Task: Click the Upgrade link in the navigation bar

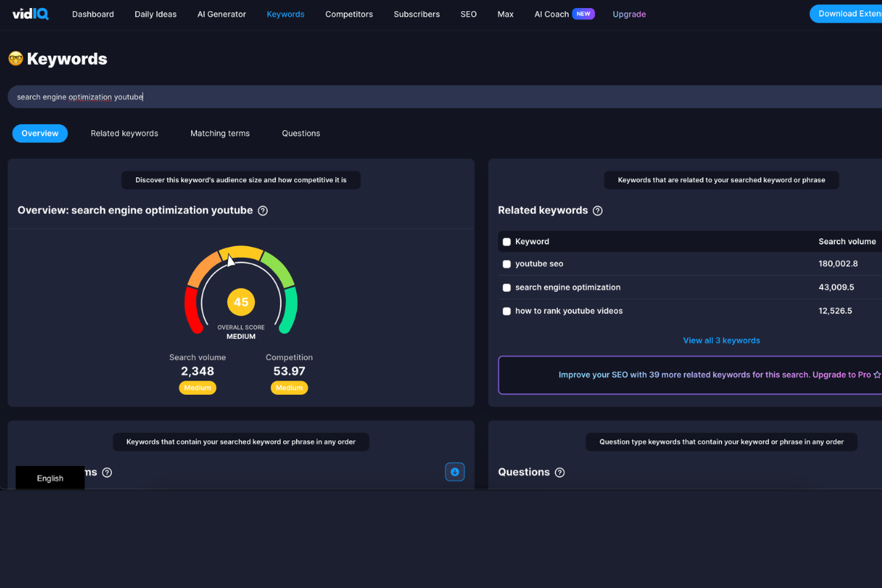Action: pyautogui.click(x=629, y=13)
